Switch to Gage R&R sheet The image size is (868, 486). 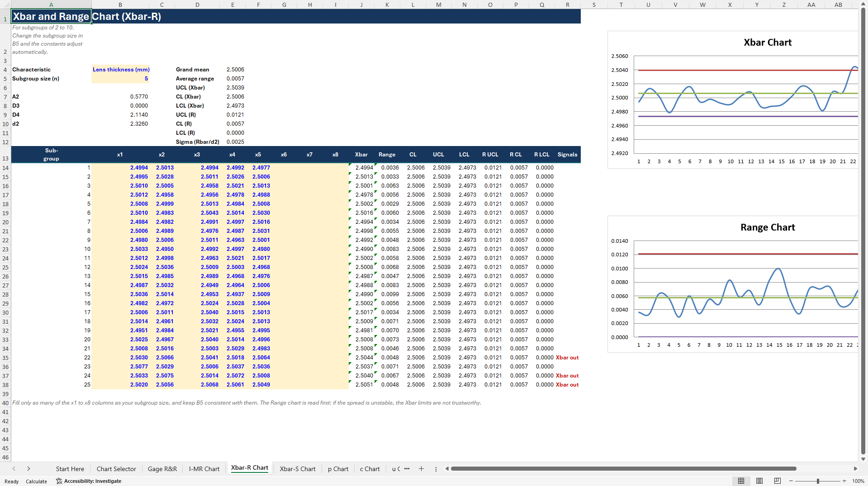(x=162, y=469)
